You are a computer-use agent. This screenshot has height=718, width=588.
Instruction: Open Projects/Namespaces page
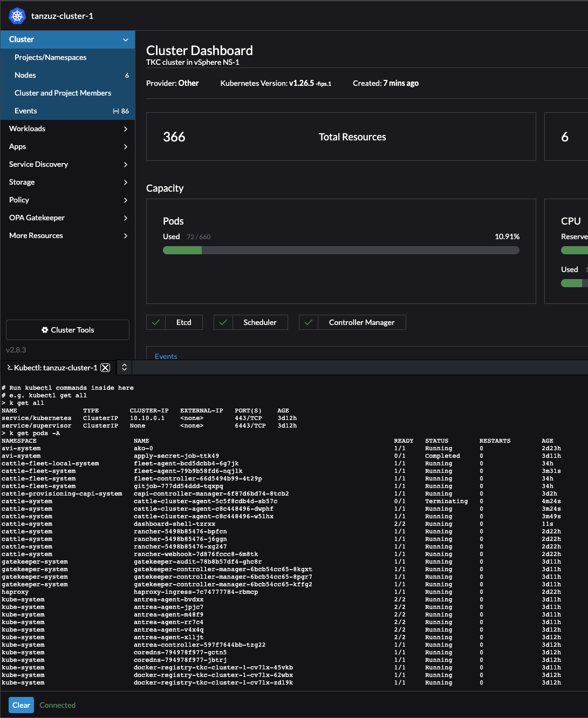pyautogui.click(x=67, y=57)
